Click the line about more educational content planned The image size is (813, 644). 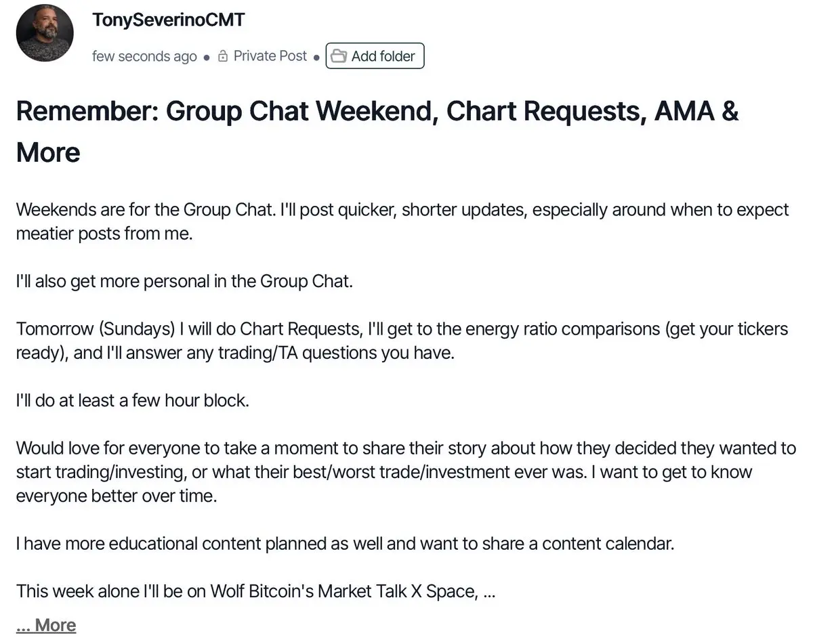click(345, 543)
